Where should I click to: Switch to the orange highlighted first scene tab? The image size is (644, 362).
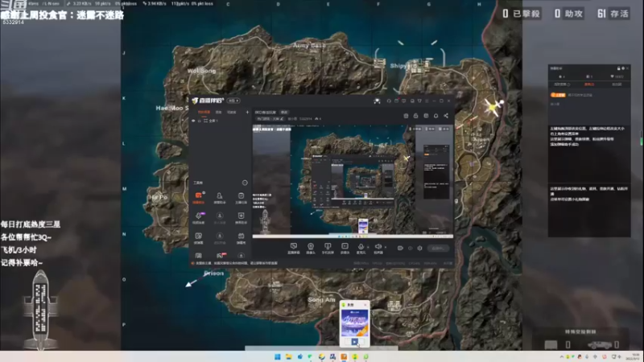204,112
